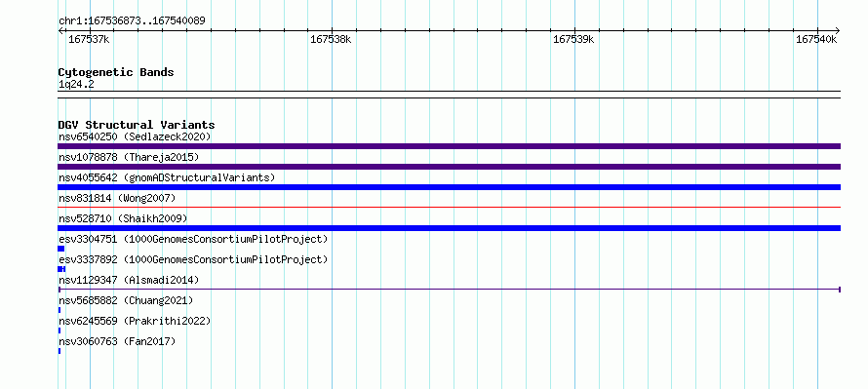Select the thin red nsv831814 variant line
This screenshot has width=868, height=389.
(x=449, y=208)
